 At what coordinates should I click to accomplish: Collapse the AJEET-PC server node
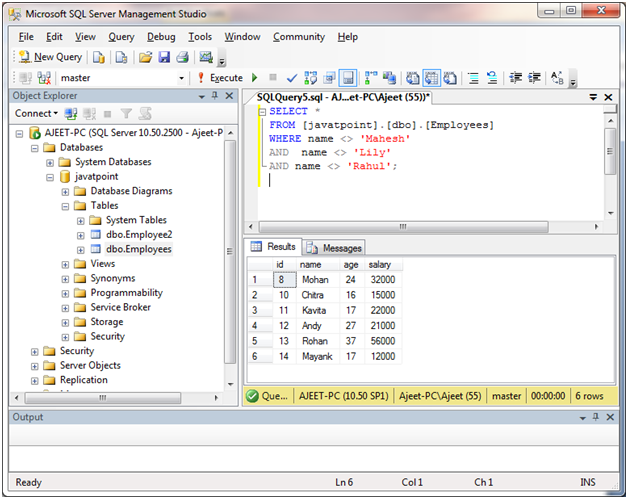(x=19, y=134)
